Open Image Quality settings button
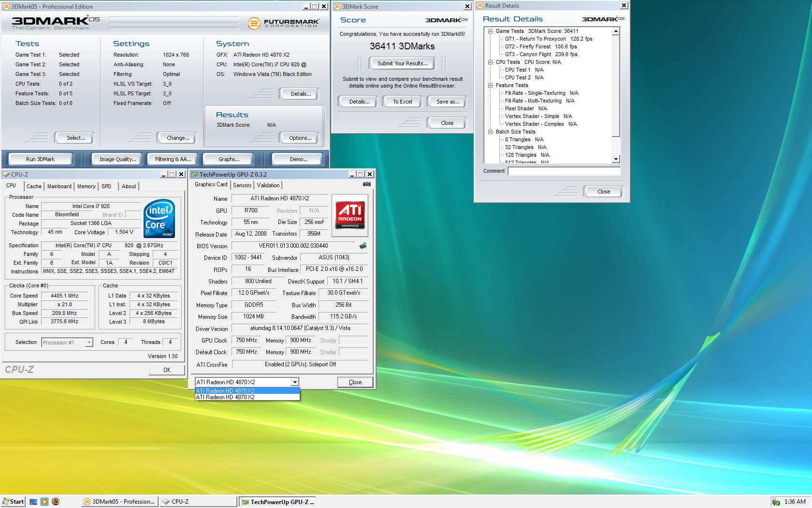The width and height of the screenshot is (812, 508). point(117,159)
